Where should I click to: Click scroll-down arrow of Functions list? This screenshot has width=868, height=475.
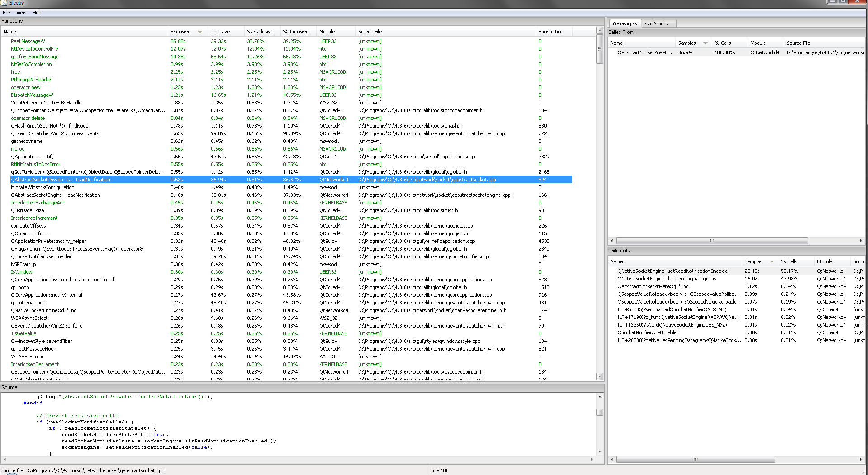click(599, 376)
